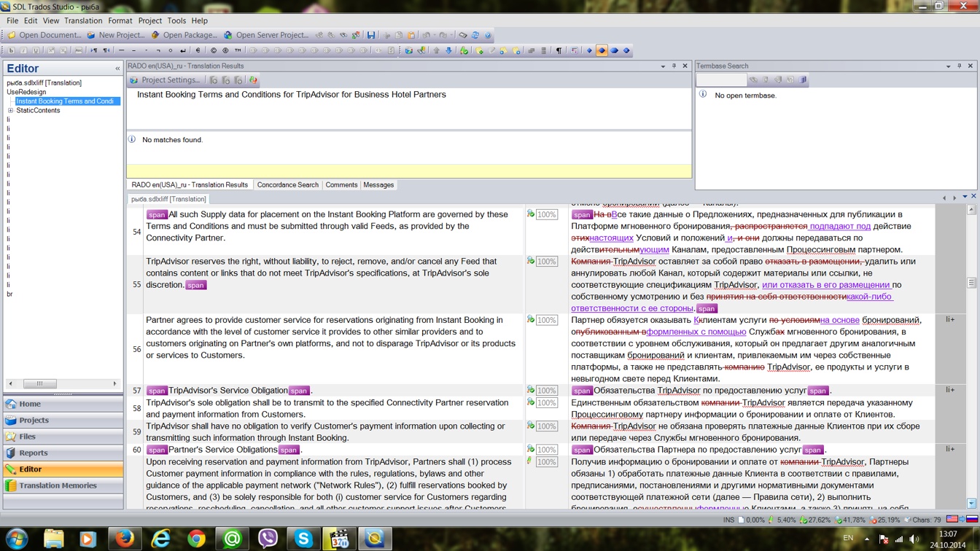Open Skype from the Windows taskbar

pos(303,539)
